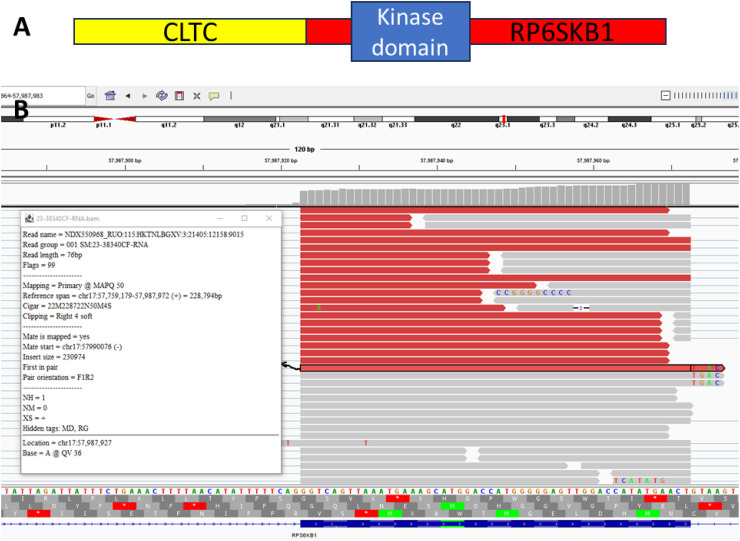Click the 57,987,920 bp ruler label
The height and width of the screenshot is (541, 740).
point(281,161)
